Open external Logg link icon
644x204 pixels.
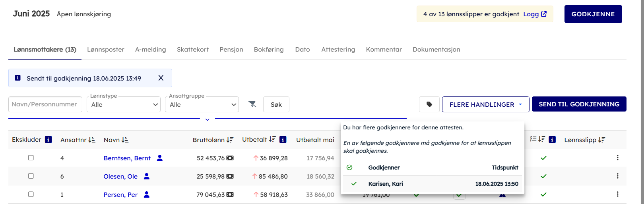pos(544,14)
